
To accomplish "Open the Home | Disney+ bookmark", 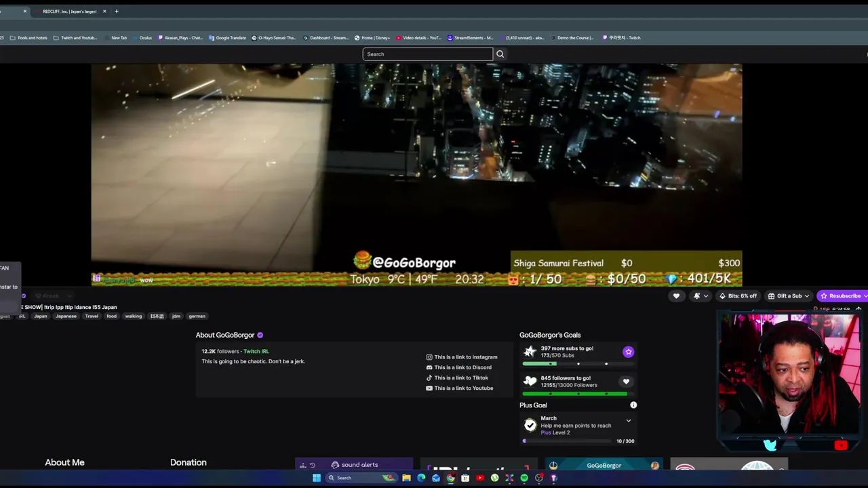I will click(372, 38).
